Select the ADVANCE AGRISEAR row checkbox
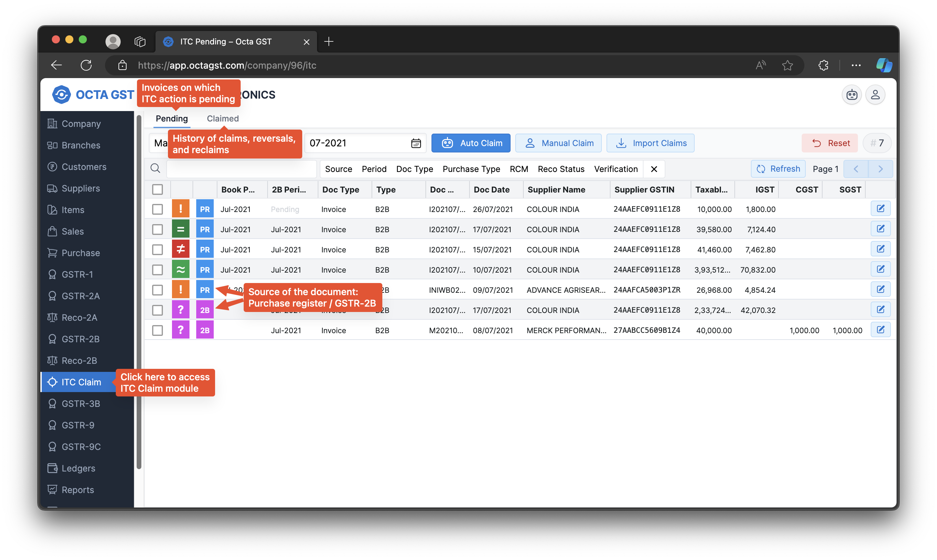This screenshot has width=937, height=560. pyautogui.click(x=158, y=290)
